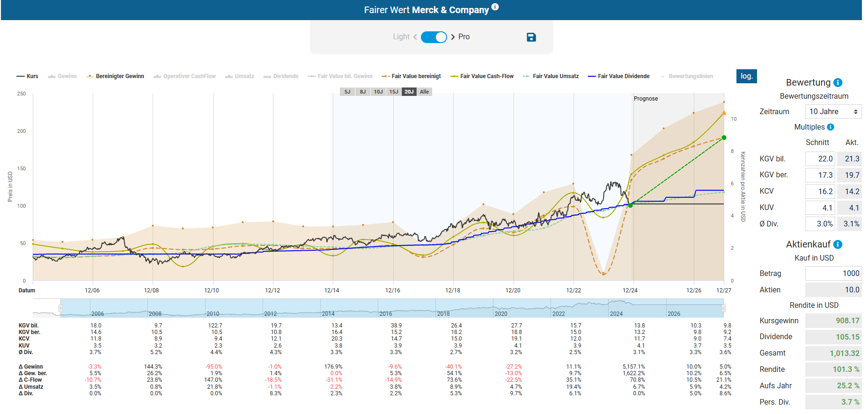Click the left chevron next to Light
The width and height of the screenshot is (868, 414).
(415, 37)
